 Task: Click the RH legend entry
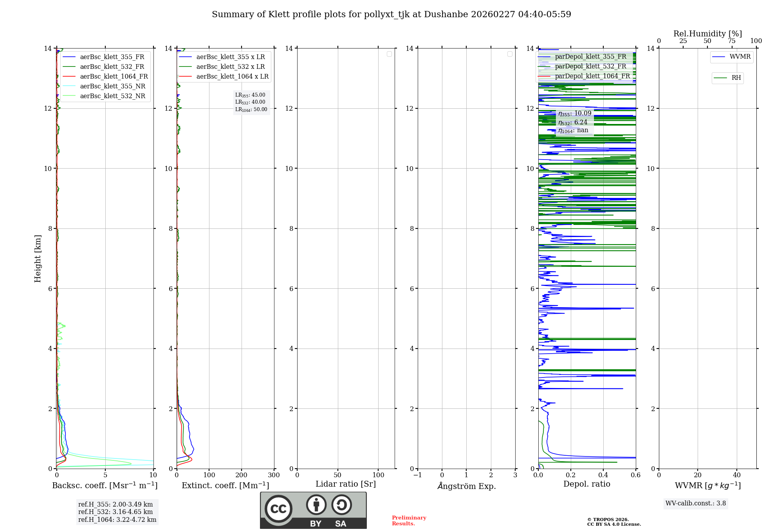tap(736, 78)
